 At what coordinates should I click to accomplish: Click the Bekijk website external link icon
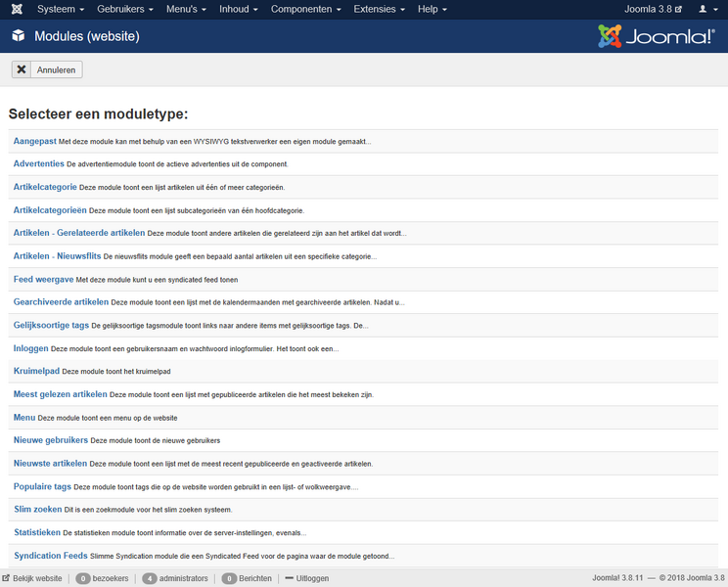pos(6,578)
